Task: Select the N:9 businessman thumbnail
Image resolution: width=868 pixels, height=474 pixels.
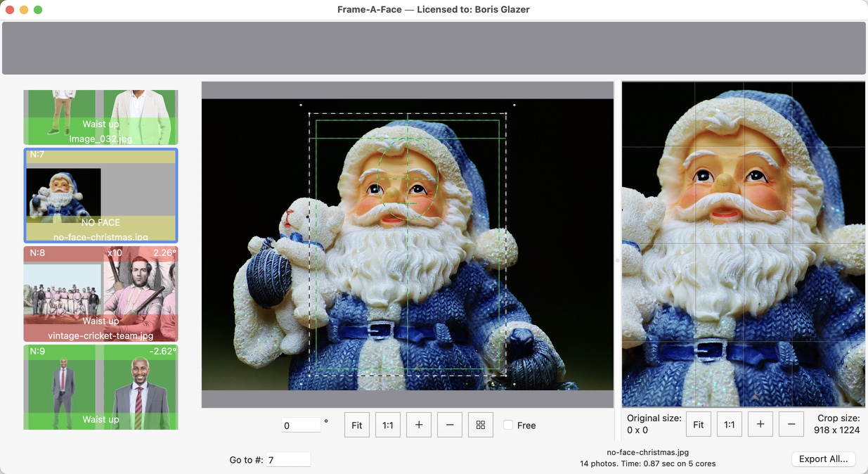Action: pyautogui.click(x=101, y=387)
